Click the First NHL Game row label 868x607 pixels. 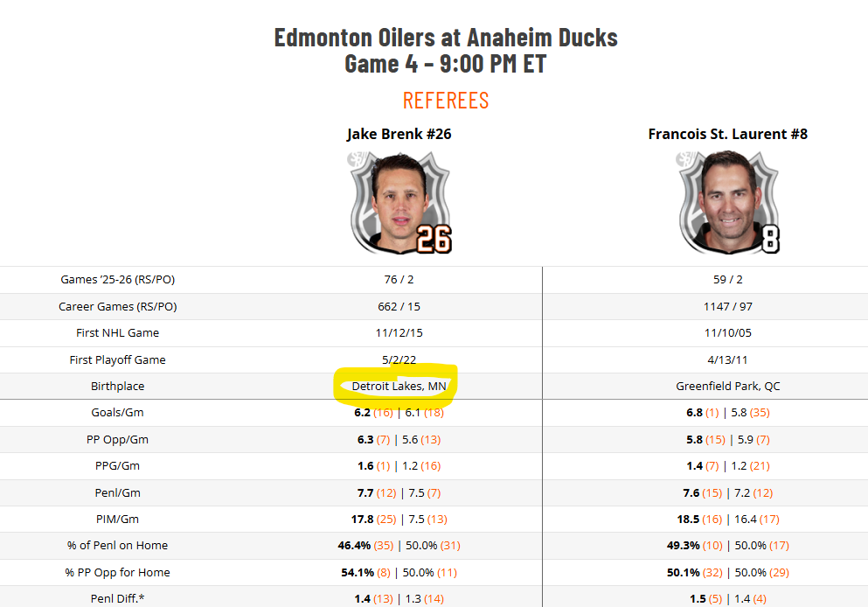pos(117,332)
